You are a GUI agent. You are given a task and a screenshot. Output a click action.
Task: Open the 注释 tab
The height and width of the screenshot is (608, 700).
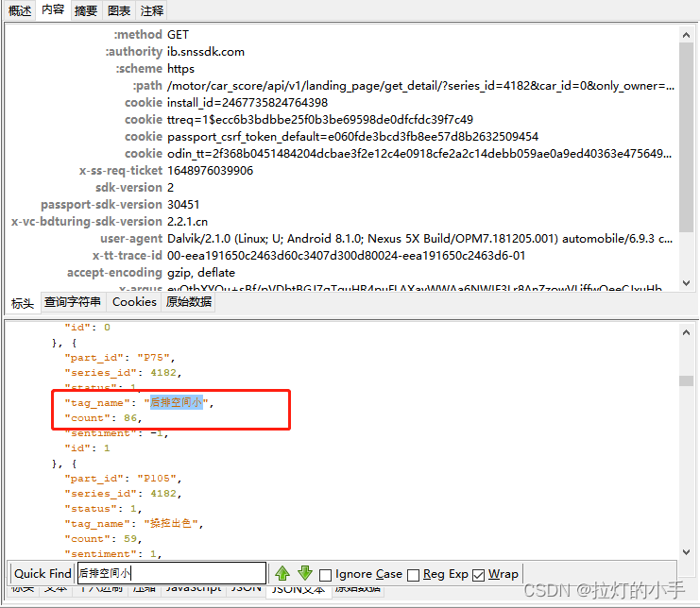(152, 10)
